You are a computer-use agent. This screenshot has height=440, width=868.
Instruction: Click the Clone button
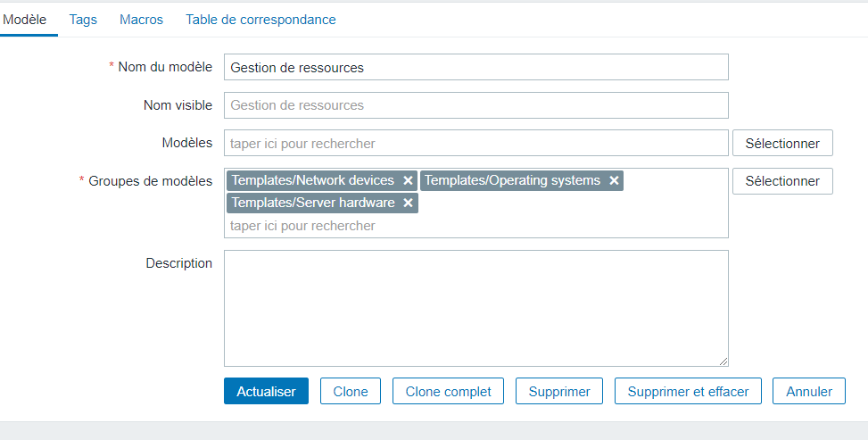[351, 391]
